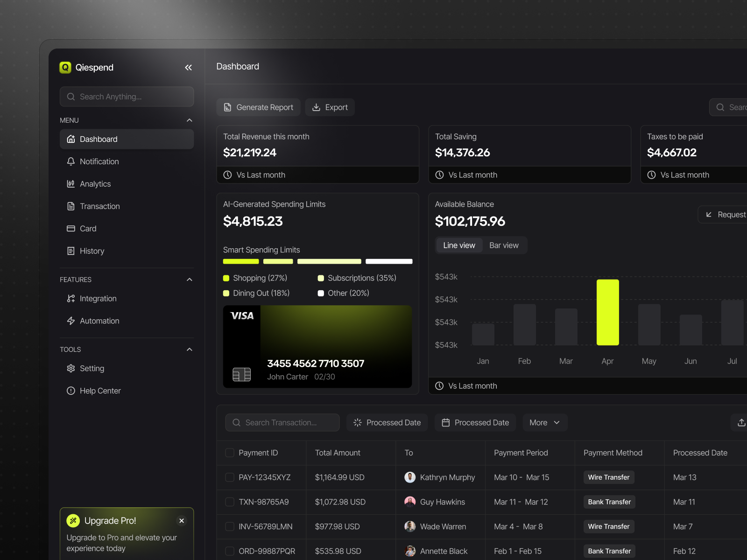Collapse the TOOLS section chevron

click(x=189, y=349)
